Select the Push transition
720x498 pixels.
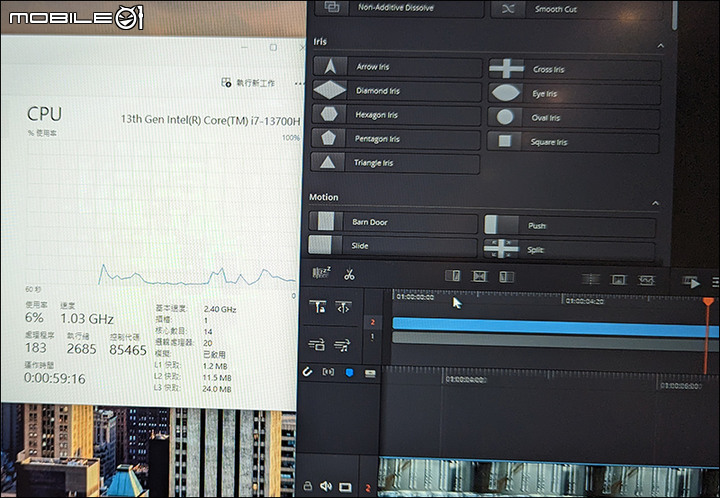[570, 226]
